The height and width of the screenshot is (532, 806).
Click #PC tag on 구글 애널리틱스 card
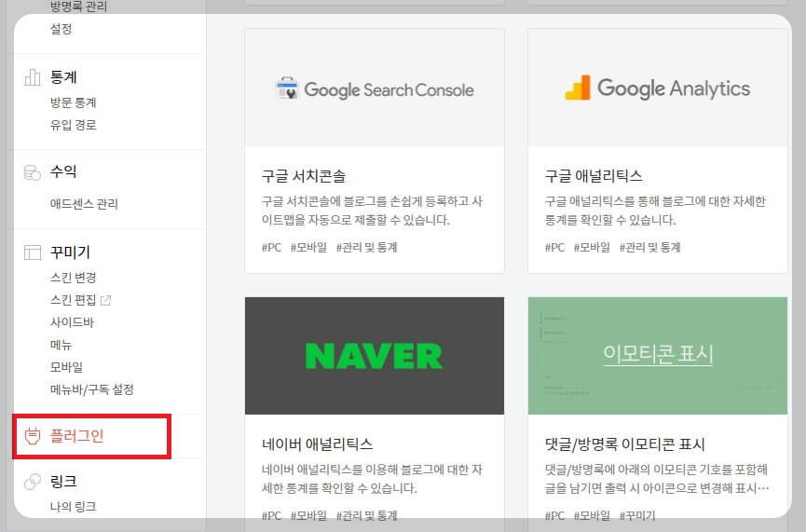(x=554, y=248)
